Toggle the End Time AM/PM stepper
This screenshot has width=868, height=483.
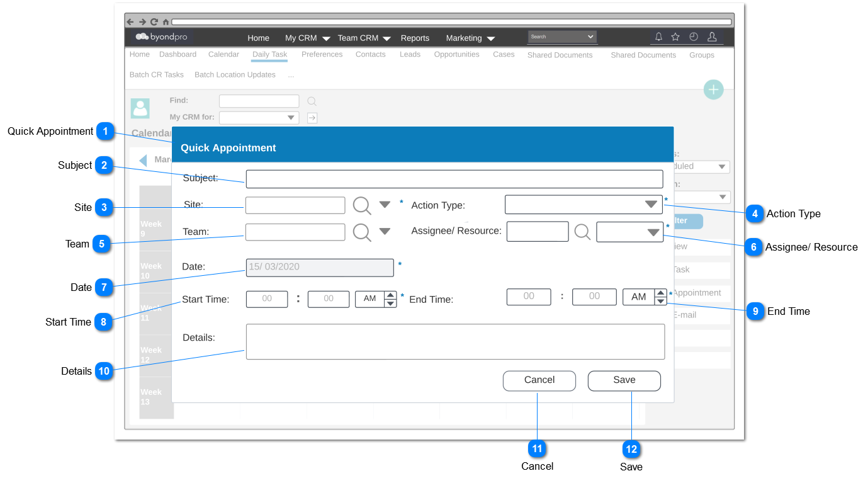(x=660, y=297)
